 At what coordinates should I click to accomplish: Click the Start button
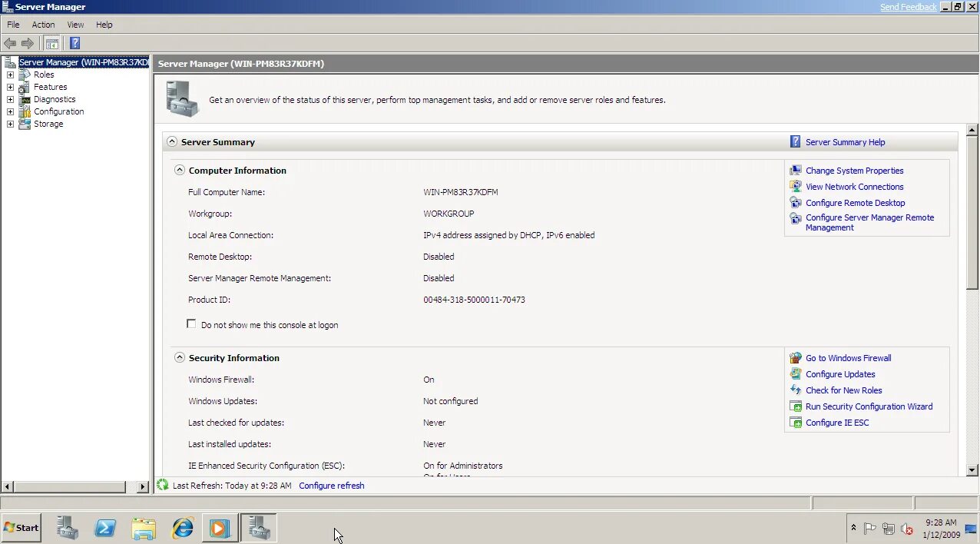pos(22,528)
